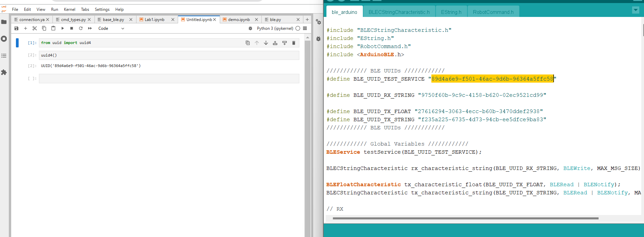This screenshot has width=644, height=237.
Task: Open the Kernel menu
Action: [x=70, y=9]
